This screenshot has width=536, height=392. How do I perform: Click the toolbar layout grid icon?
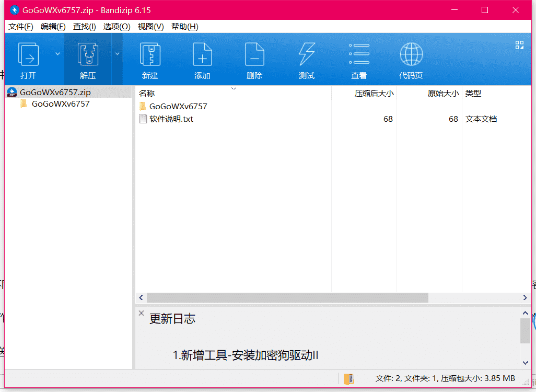coord(519,45)
